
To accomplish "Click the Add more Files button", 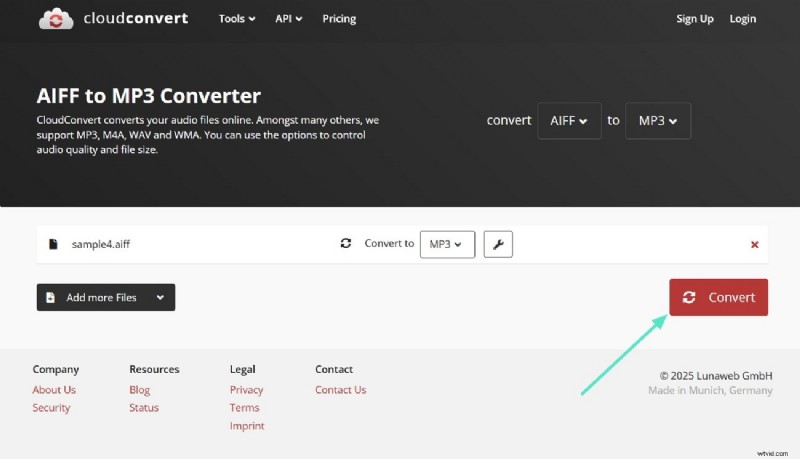I will point(106,297).
